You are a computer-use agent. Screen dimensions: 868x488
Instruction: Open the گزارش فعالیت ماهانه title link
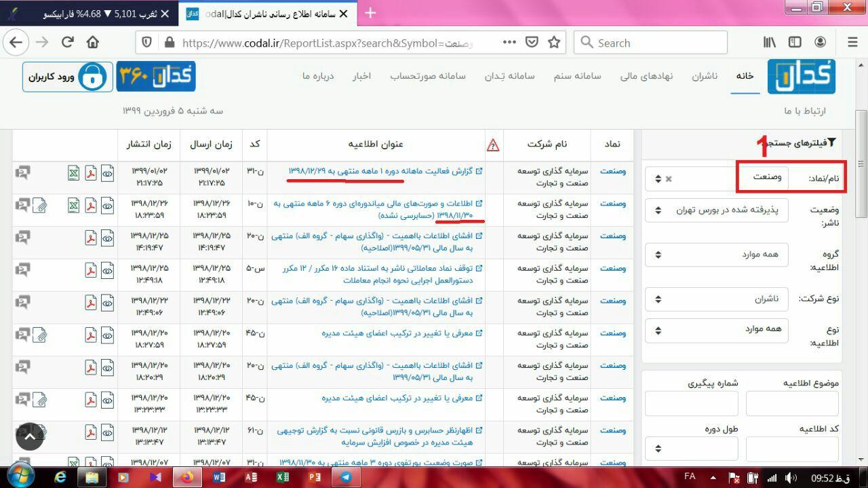(x=385, y=171)
